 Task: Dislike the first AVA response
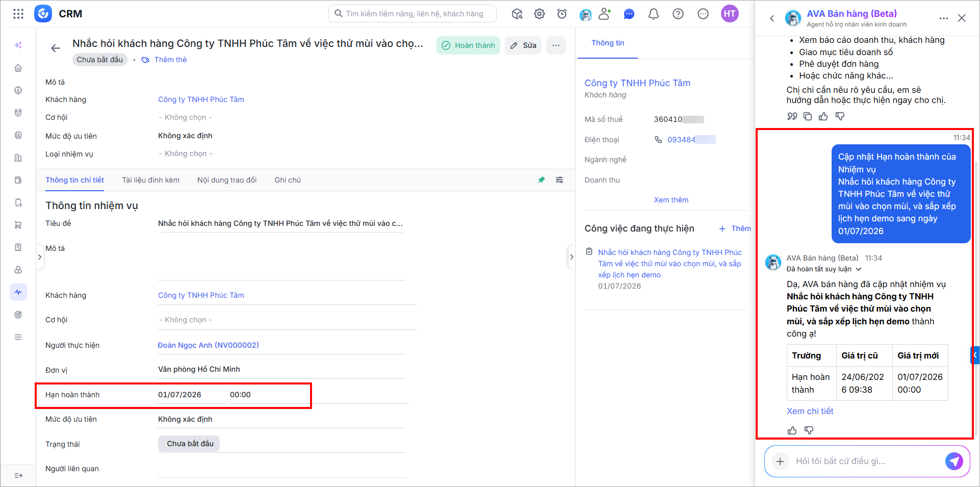coord(840,116)
